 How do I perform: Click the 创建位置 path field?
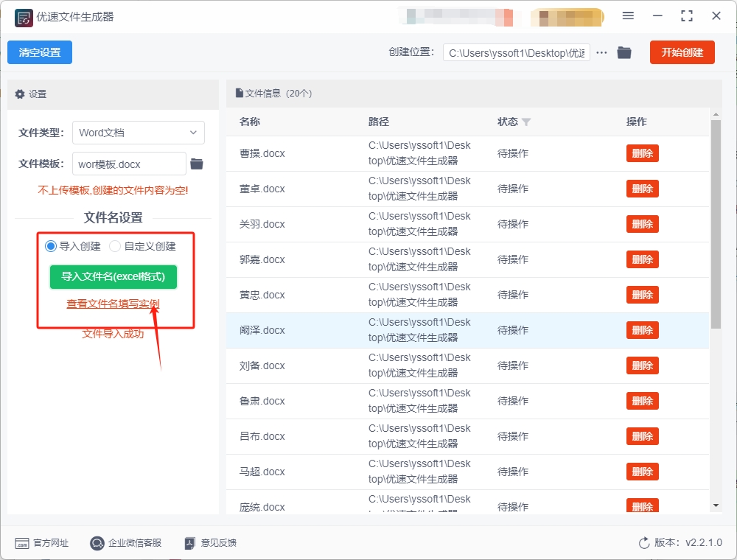tap(516, 52)
